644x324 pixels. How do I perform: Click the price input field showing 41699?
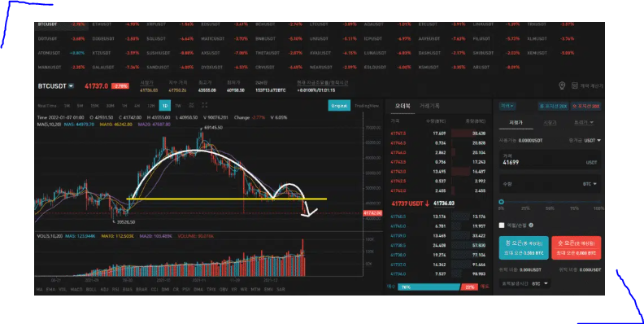[x=550, y=160]
